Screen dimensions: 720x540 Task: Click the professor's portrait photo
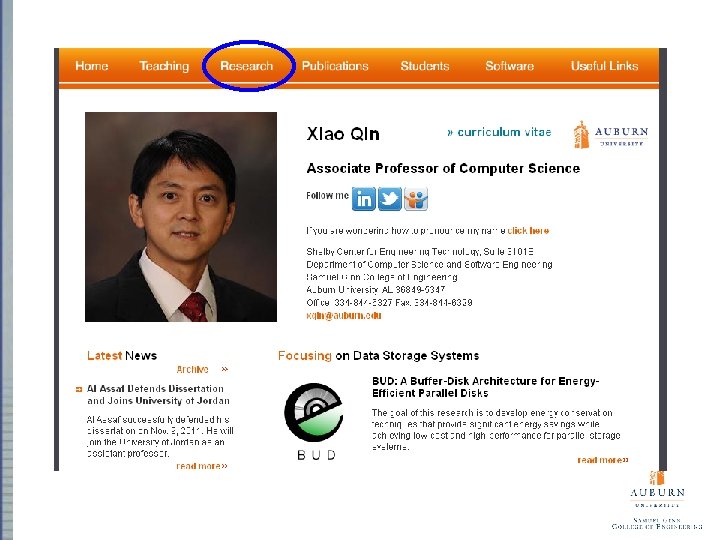coord(181,217)
